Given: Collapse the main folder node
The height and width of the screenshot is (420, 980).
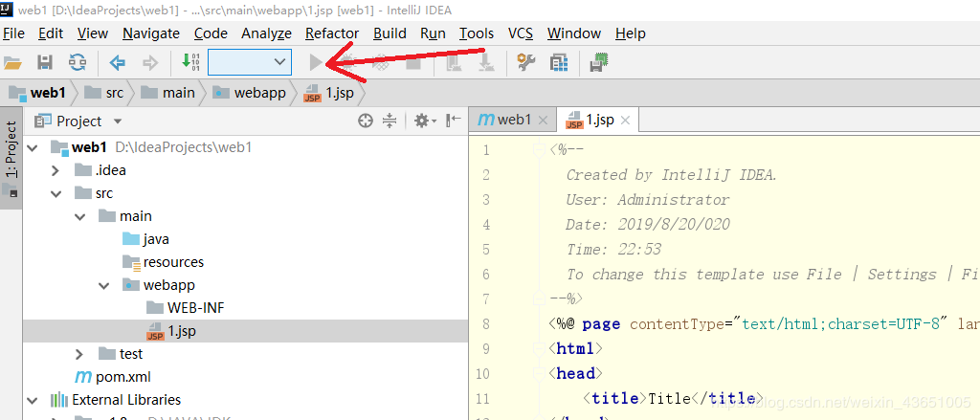Looking at the screenshot, I should pyautogui.click(x=79, y=216).
